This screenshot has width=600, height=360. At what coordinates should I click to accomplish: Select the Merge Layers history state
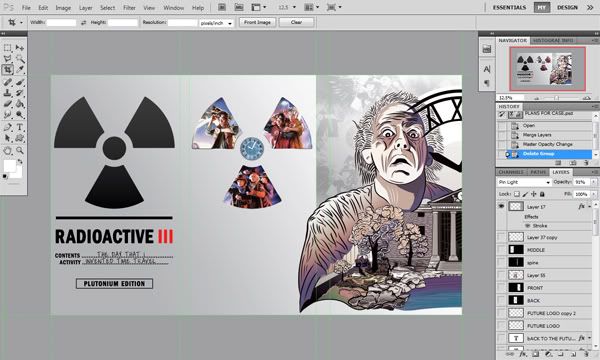[537, 135]
